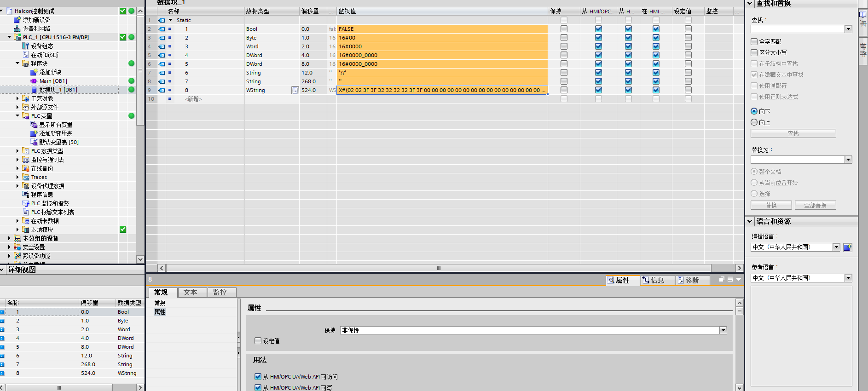868x391 pixels.
Task: Click the monitor icon of tag row 6
Action: point(162,73)
